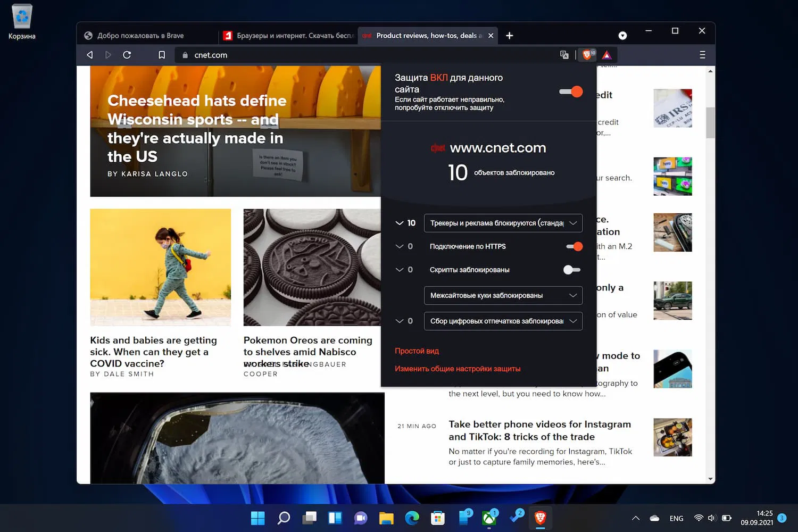Click the volume speaker icon in system tray

[x=712, y=518]
